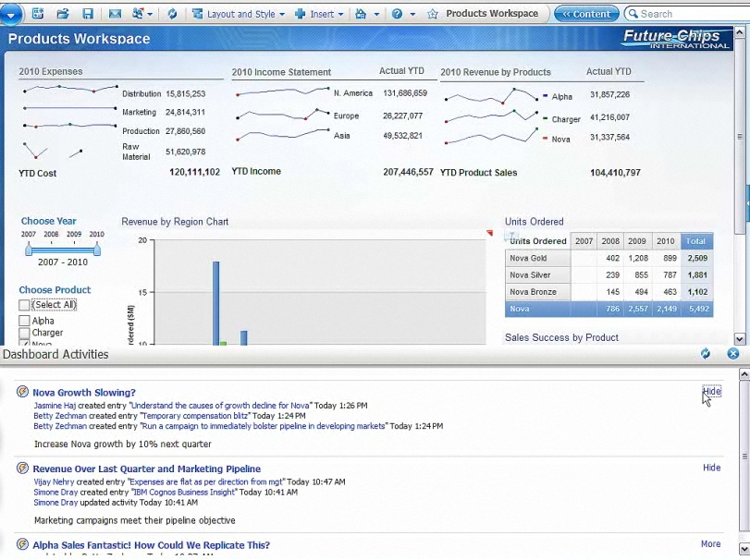Check the Alpha product checkbox

(x=24, y=320)
